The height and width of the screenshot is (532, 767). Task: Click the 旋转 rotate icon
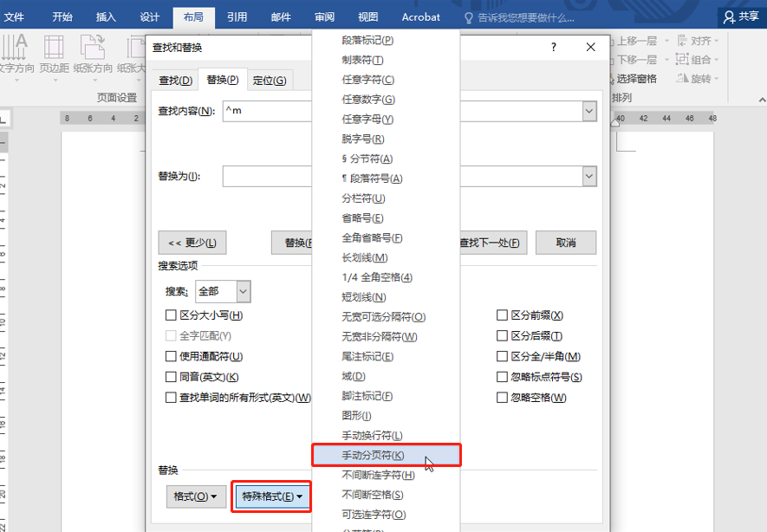pyautogui.click(x=682, y=79)
